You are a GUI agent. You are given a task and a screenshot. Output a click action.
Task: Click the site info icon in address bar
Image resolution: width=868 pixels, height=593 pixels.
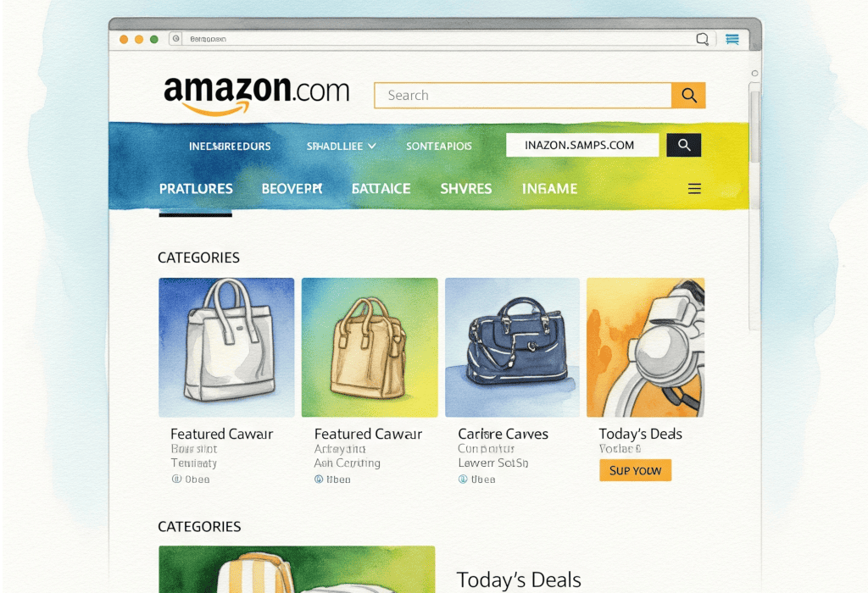tap(176, 39)
